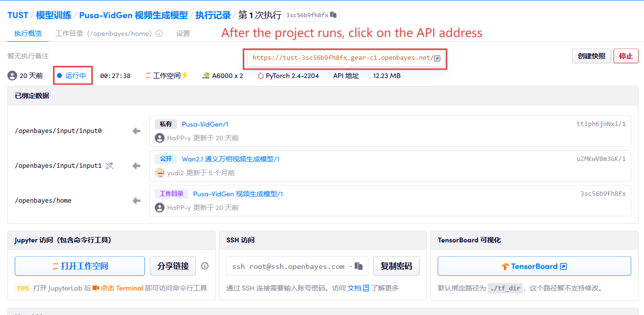Open the Pusa-VidGen/1 dataset link
Viewport: 644px width, 315px height.
click(x=205, y=124)
